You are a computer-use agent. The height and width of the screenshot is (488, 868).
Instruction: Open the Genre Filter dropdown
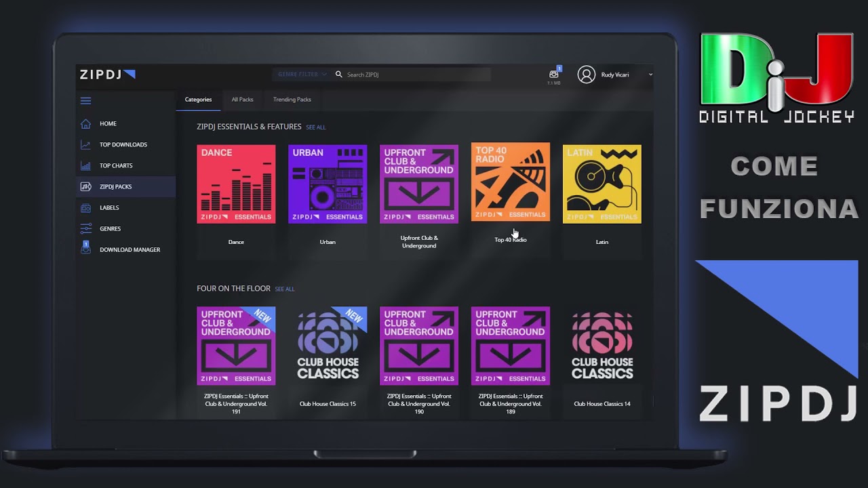pyautogui.click(x=302, y=75)
